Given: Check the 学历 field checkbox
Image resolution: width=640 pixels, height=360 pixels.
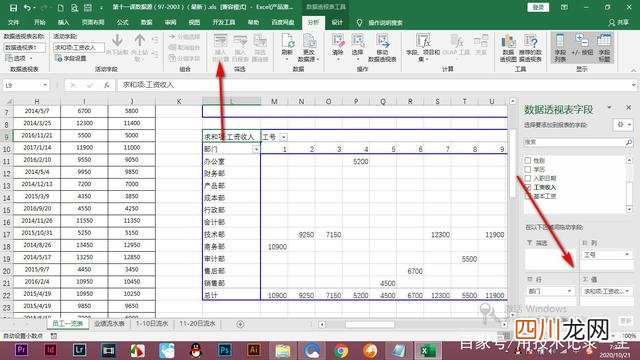Looking at the screenshot, I should (x=528, y=169).
